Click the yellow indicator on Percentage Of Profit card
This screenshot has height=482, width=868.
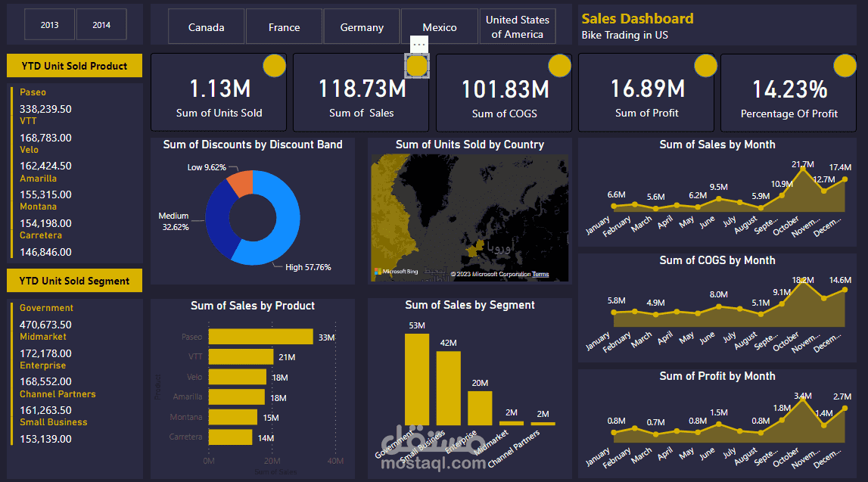pyautogui.click(x=845, y=66)
